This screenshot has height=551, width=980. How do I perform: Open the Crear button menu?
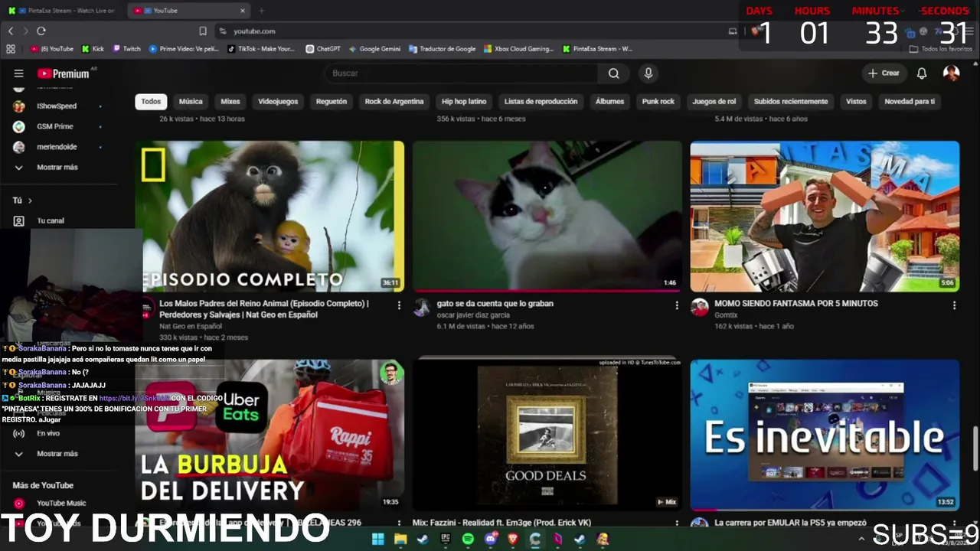click(884, 73)
